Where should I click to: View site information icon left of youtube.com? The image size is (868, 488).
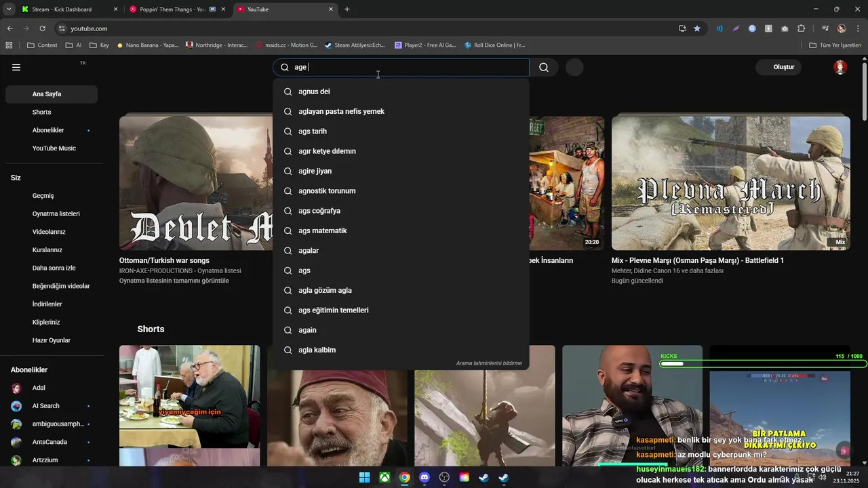tap(62, 28)
